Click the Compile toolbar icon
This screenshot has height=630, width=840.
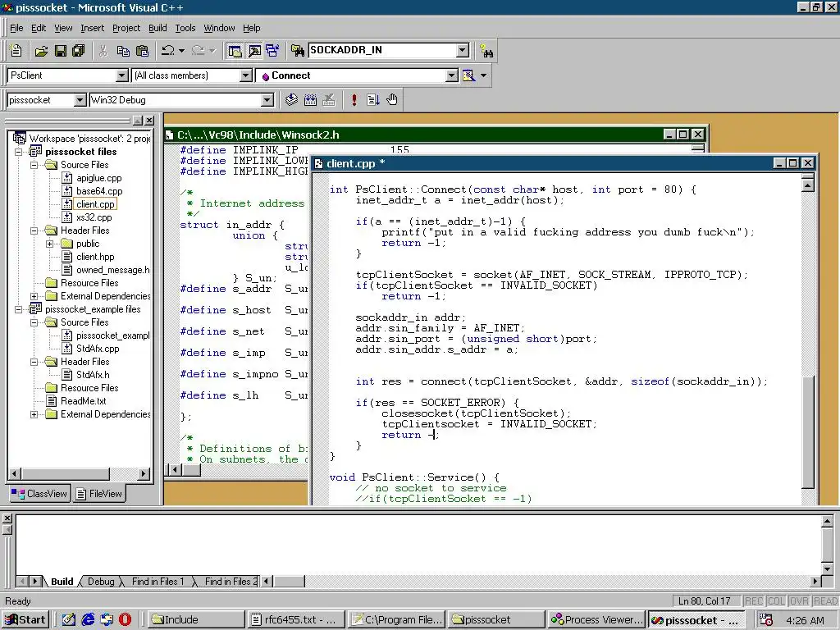[x=291, y=100]
